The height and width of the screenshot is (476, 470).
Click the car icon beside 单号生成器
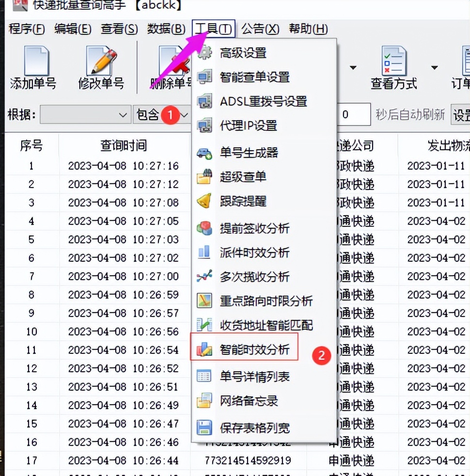pyautogui.click(x=204, y=152)
